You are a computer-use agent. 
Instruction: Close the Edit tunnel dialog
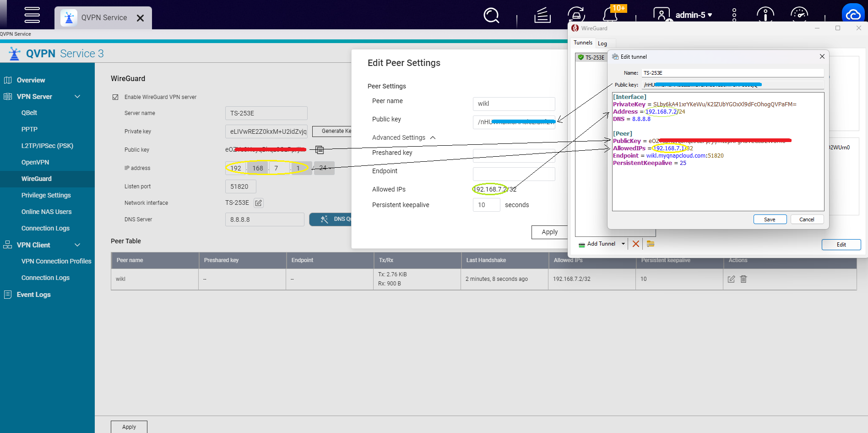(x=822, y=56)
